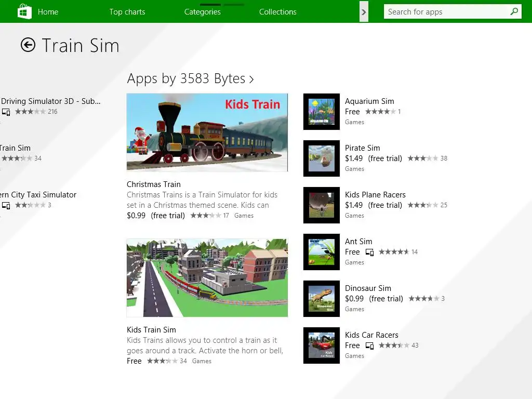Open the Kids Plane Racers app icon
The image size is (532, 399).
tap(321, 205)
